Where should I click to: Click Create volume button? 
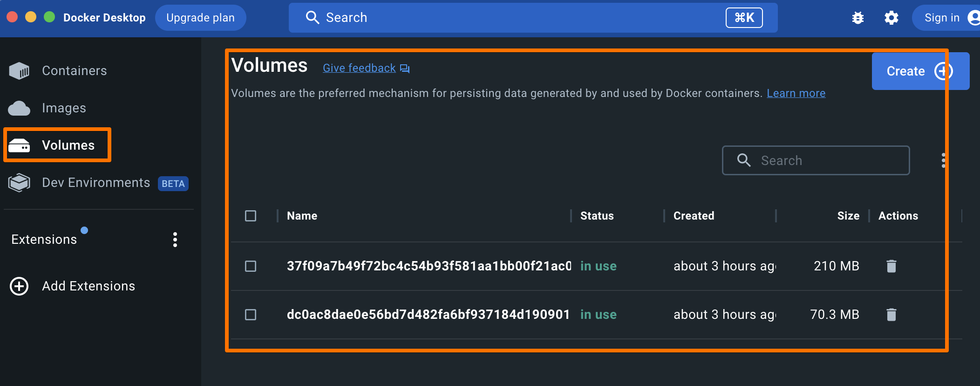920,71
